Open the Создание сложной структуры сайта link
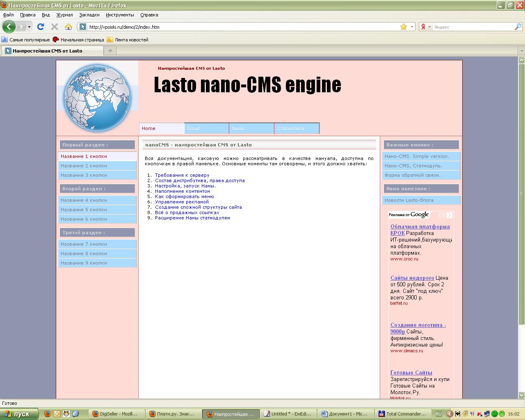 pos(199,207)
